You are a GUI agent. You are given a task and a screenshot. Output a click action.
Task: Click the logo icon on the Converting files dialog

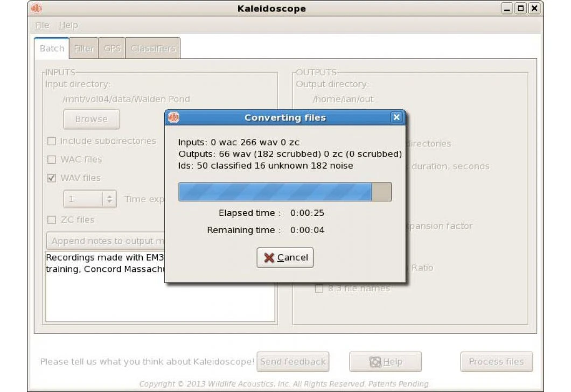pos(174,117)
